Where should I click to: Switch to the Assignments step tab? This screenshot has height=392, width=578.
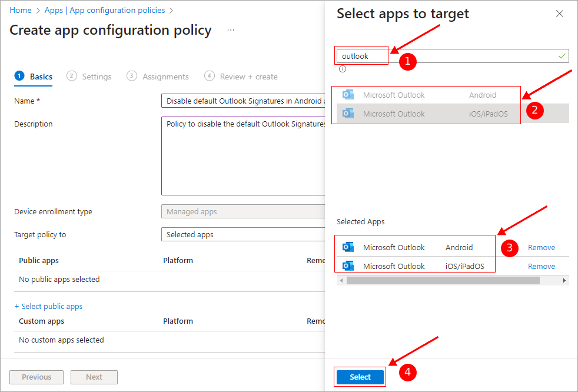[x=157, y=77]
